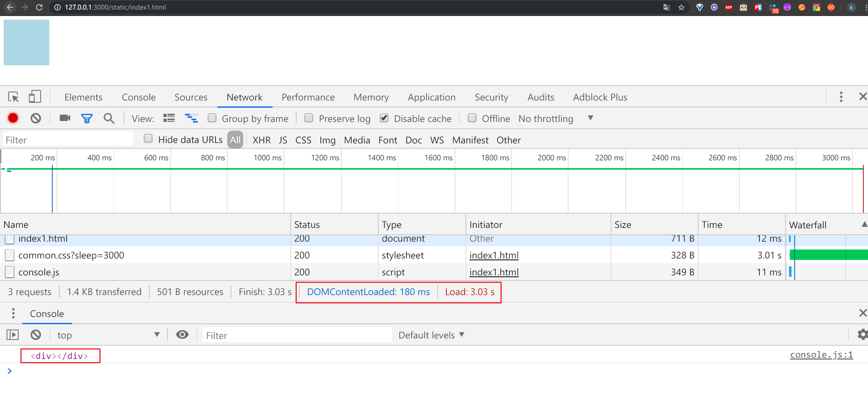Show the console sidebar
The width and height of the screenshot is (868, 396).
pos(13,335)
